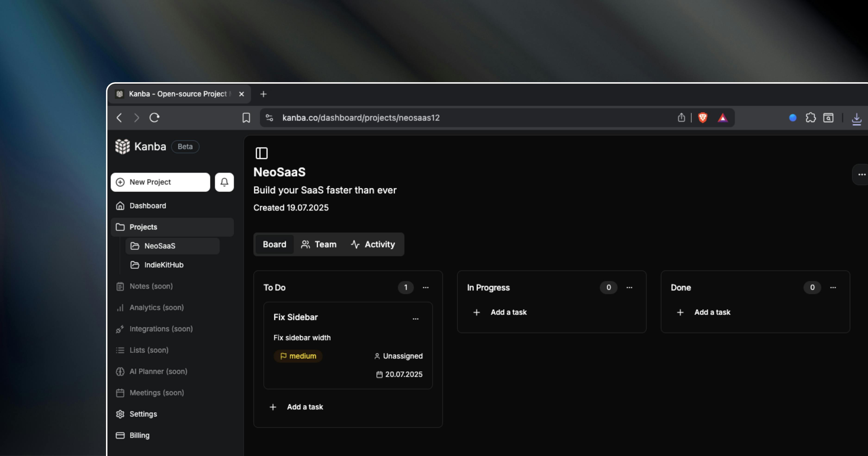Click Notes (soon) sidebar item
Viewport: 868px width, 456px height.
pos(172,286)
